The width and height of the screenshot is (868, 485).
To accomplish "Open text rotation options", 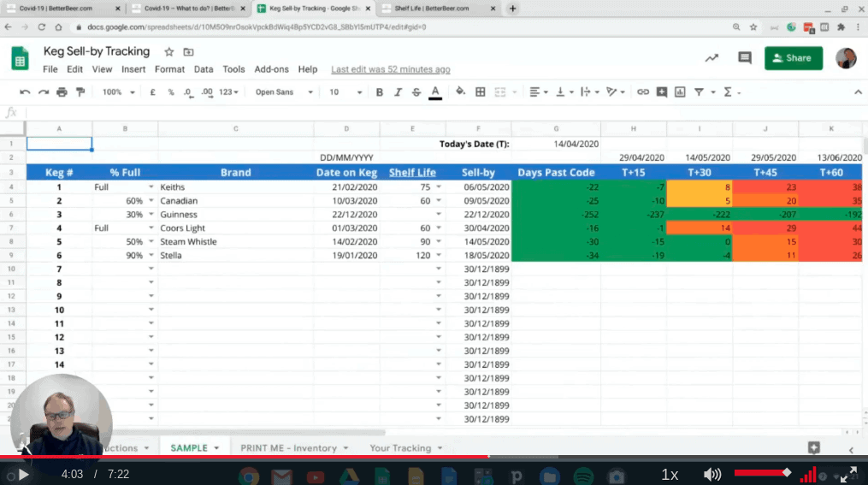I will 615,92.
